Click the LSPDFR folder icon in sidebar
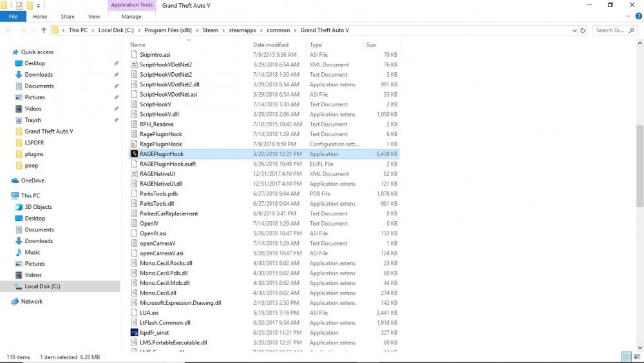Image resolution: width=644 pixels, height=363 pixels. pos(19,142)
